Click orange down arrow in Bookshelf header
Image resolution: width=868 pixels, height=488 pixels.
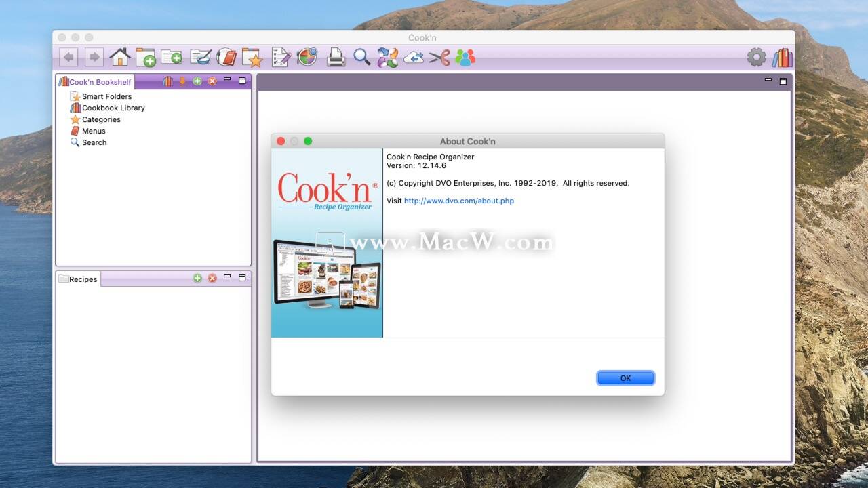(182, 81)
